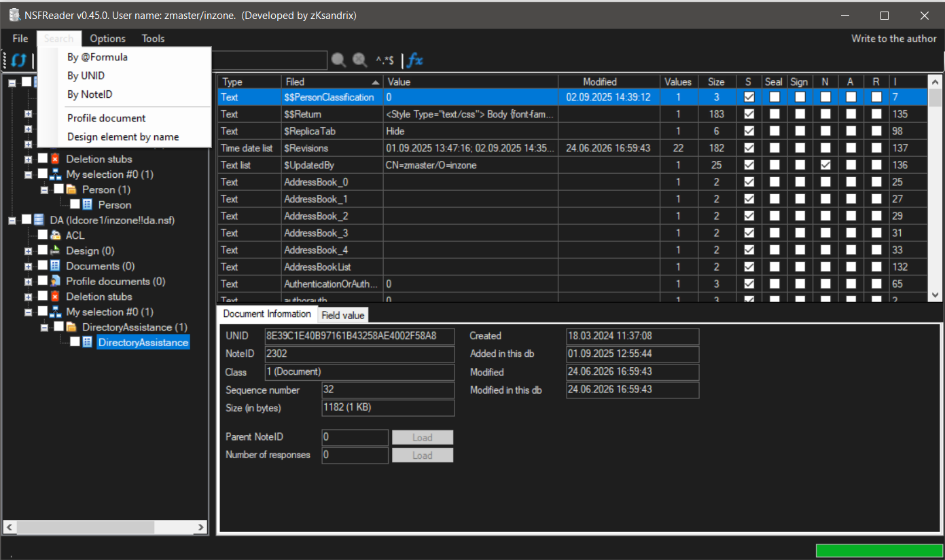The image size is (945, 560).
Task: Open the fx formula tool
Action: click(414, 60)
